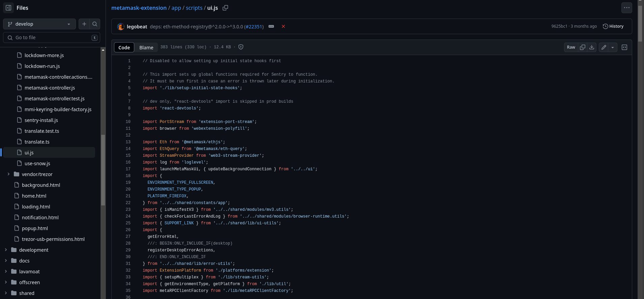Open edit options dropdown arrow
The image size is (644, 299).
[613, 47]
